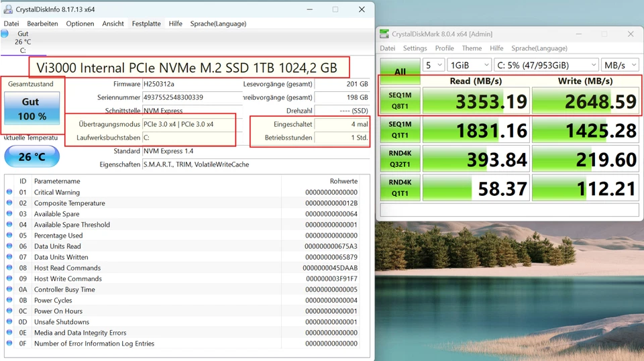Select the Gut 26 °C drive C: indicator
The height and width of the screenshot is (361, 644).
(x=23, y=42)
